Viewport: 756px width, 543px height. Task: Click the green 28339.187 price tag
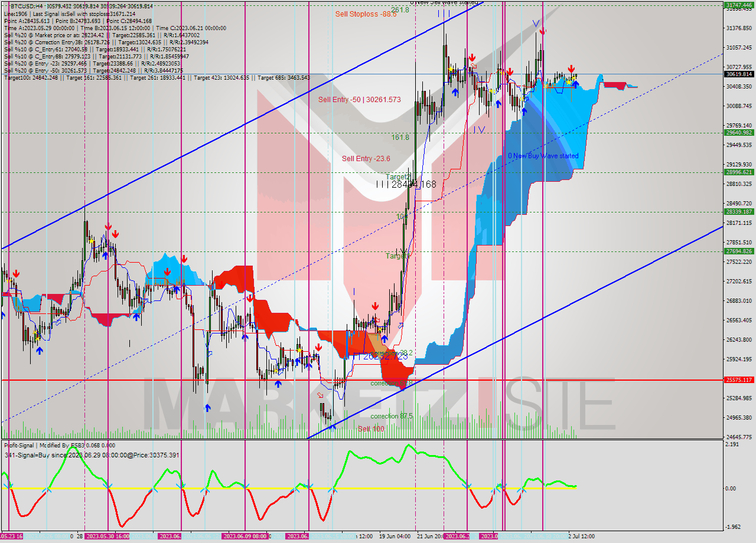coord(738,211)
